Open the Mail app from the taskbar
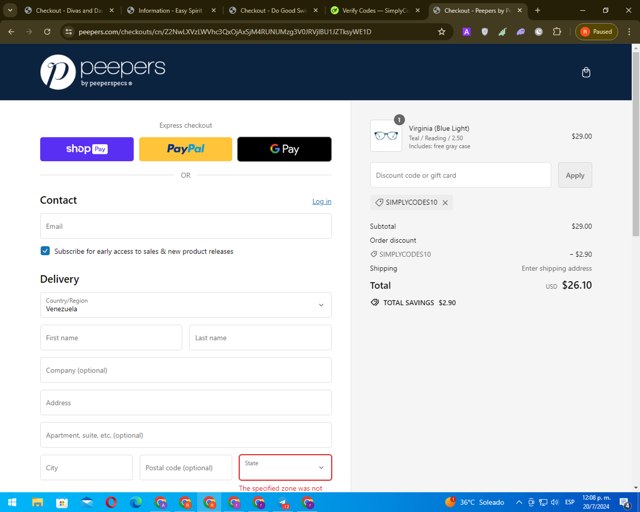Viewport: 640px width, 512px height. click(x=87, y=502)
